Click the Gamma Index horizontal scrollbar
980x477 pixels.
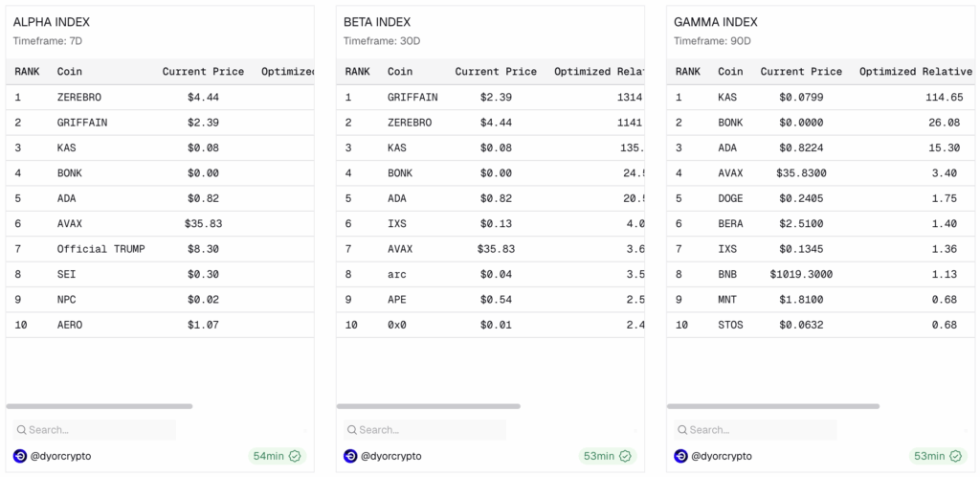pos(773,406)
